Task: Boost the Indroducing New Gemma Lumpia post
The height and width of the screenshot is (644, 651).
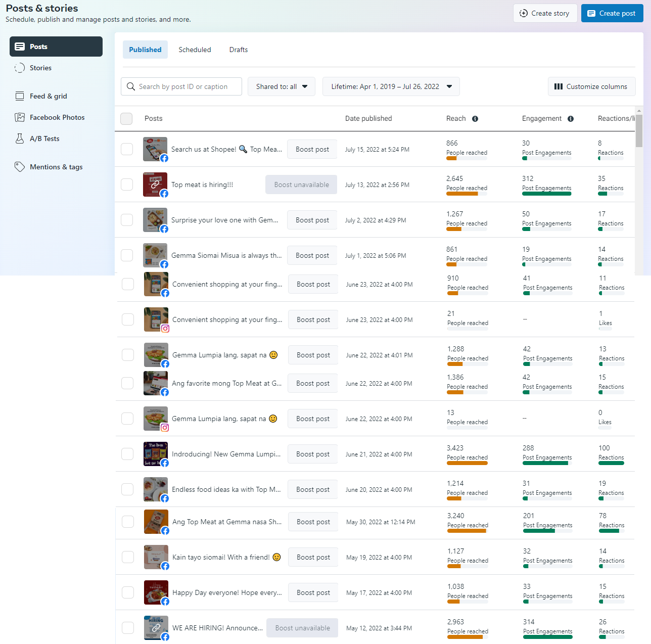Action: 313,454
